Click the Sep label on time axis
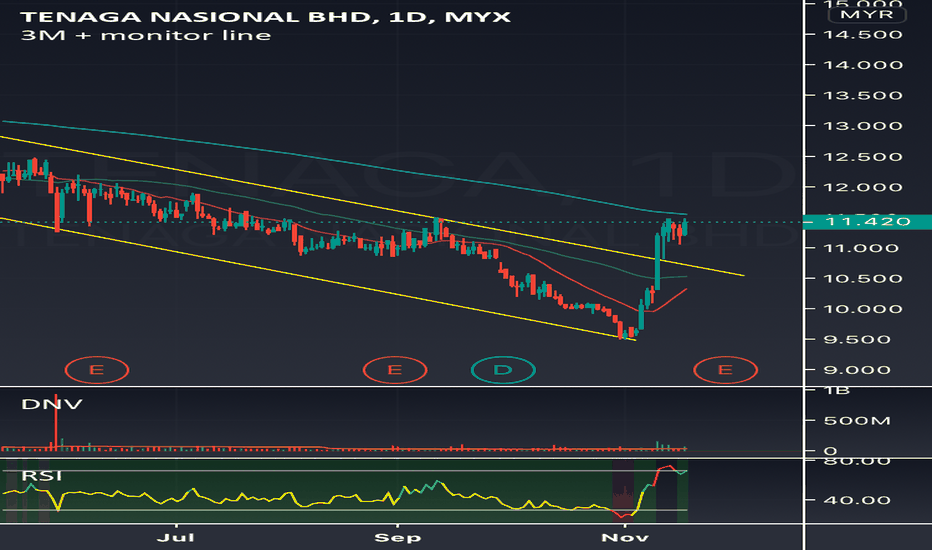The image size is (932, 550). point(397,538)
